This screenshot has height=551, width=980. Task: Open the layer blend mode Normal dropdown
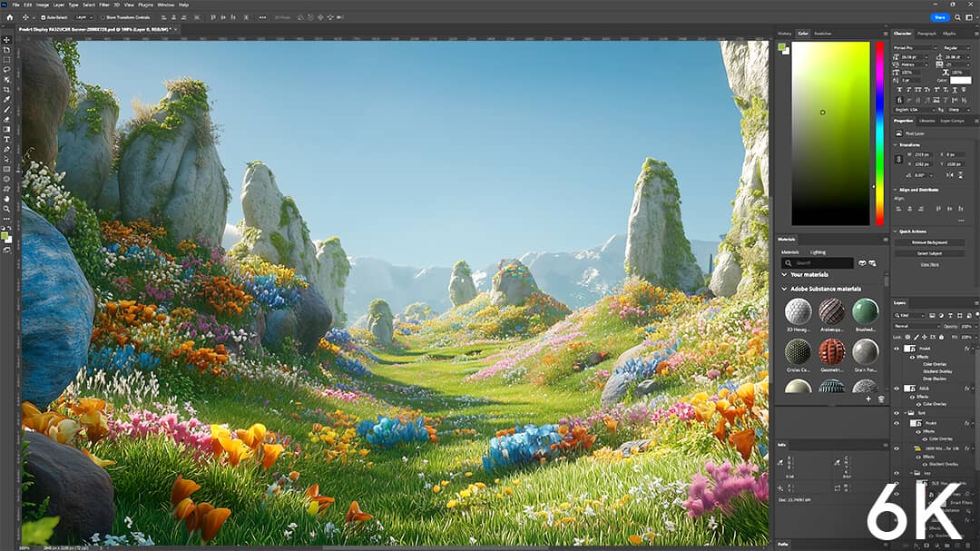pyautogui.click(x=916, y=326)
